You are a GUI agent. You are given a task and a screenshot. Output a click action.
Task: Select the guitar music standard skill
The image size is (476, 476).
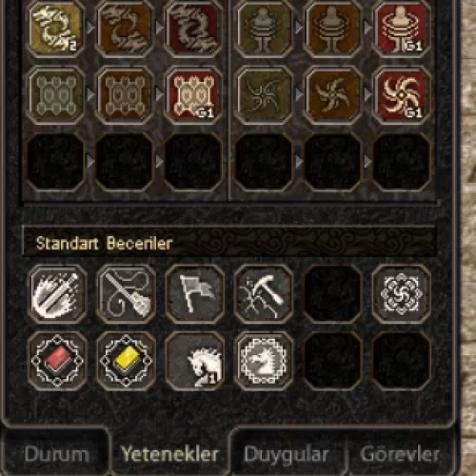(126, 294)
